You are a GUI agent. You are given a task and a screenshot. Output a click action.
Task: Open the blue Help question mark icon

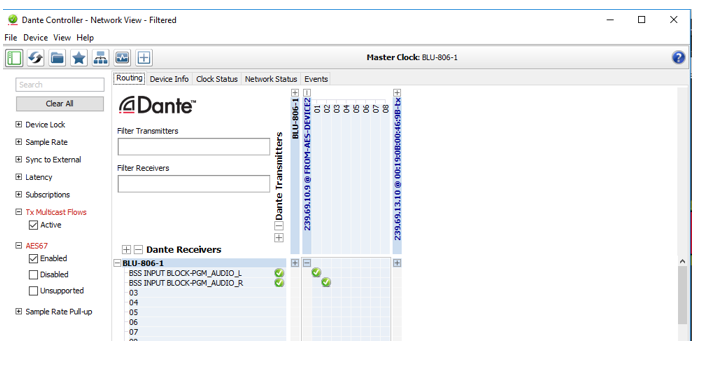click(x=678, y=57)
